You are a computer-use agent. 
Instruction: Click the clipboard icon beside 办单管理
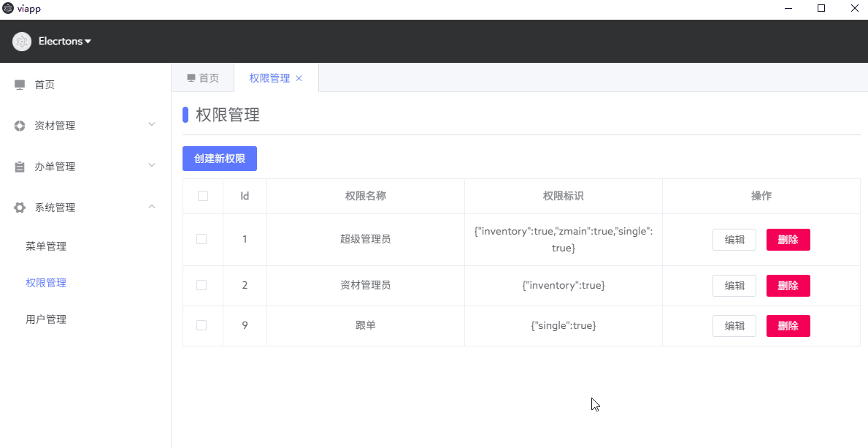click(x=19, y=166)
